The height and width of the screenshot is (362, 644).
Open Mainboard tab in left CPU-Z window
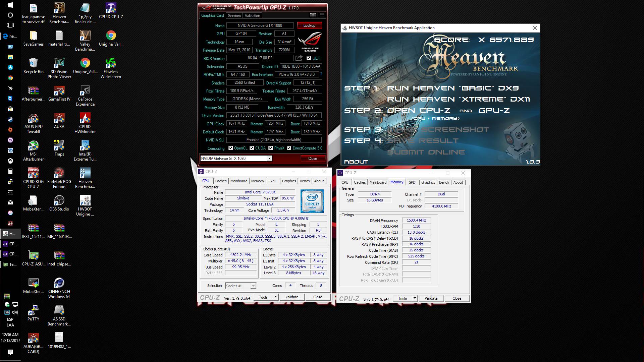pos(239,181)
